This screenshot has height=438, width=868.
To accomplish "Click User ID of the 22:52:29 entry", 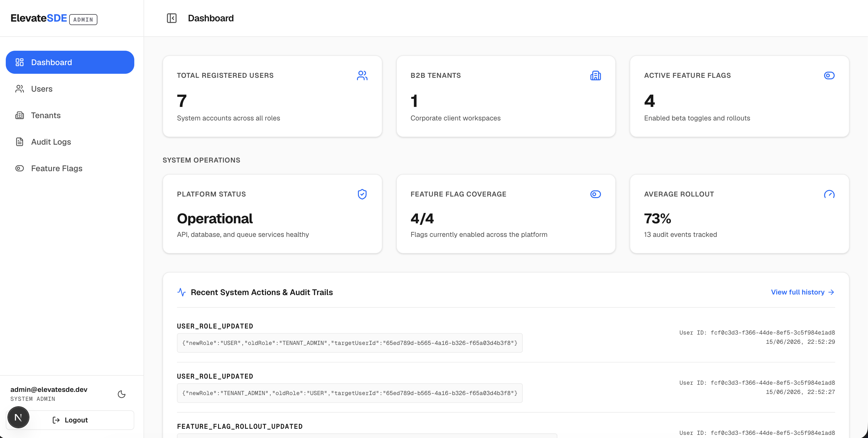I will [x=757, y=333].
